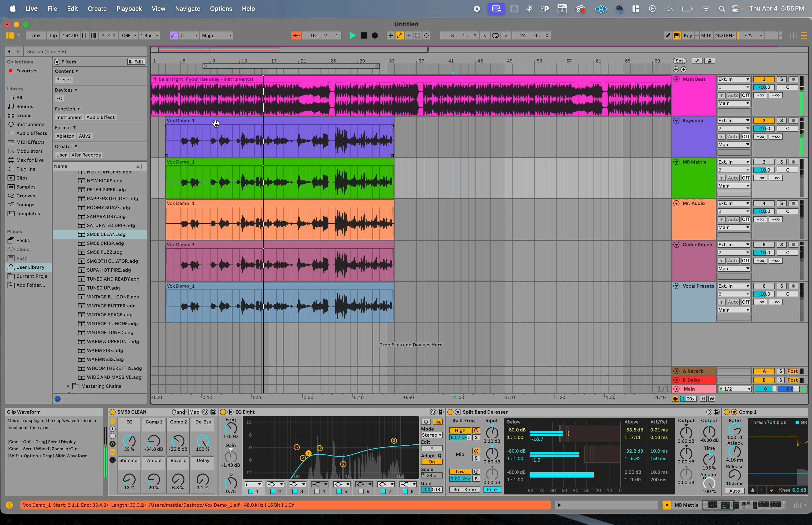Open the Navigate menu
This screenshot has height=525, width=812.
(x=188, y=9)
